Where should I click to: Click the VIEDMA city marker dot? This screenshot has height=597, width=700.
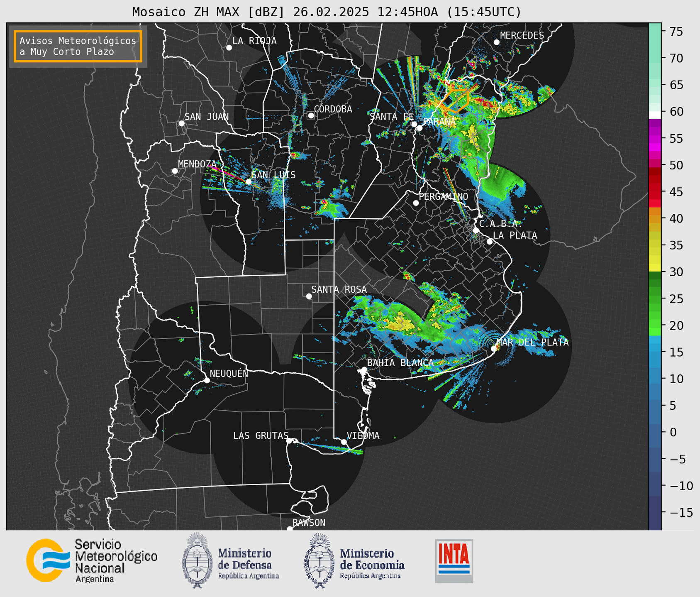click(x=344, y=442)
